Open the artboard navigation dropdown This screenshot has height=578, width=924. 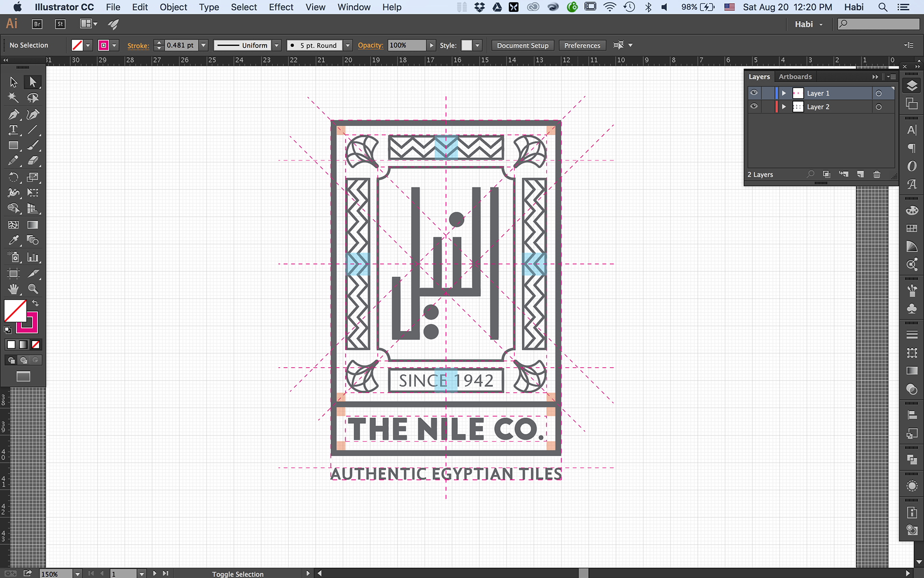(141, 574)
